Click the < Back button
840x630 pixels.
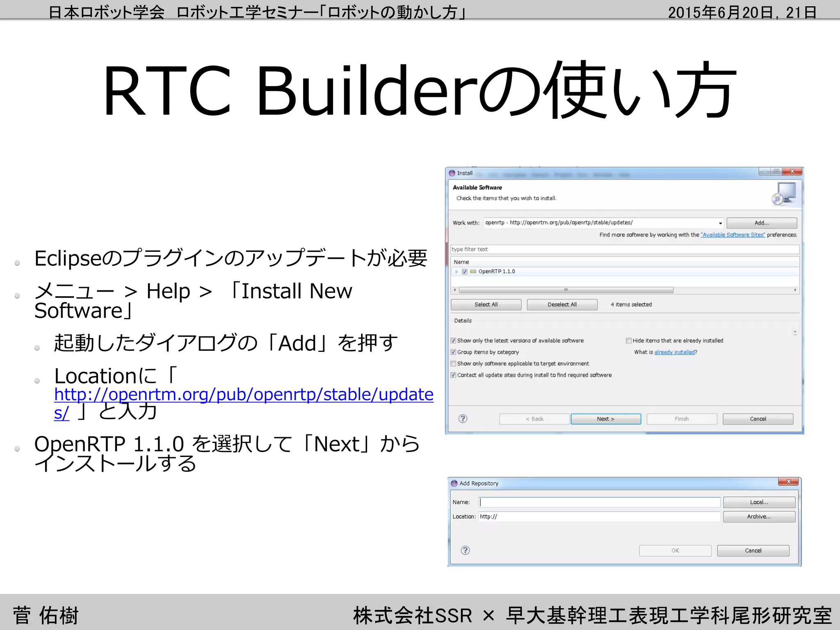click(x=534, y=419)
